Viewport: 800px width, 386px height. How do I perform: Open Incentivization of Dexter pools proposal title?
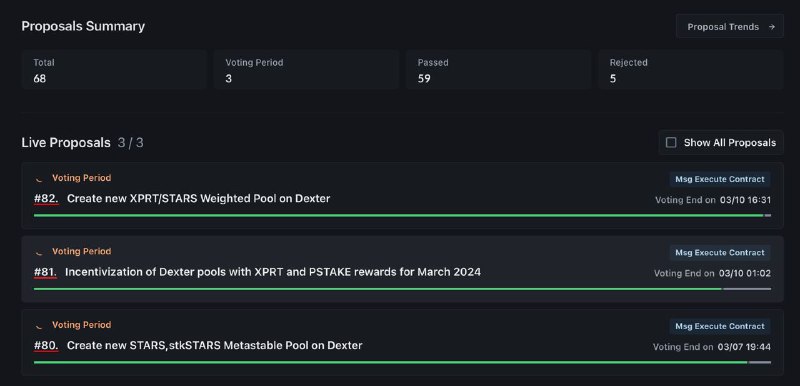click(273, 272)
